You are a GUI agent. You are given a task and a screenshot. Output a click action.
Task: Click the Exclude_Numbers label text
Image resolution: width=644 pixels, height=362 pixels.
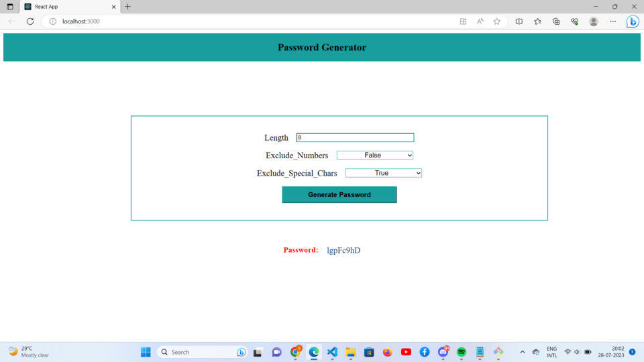[297, 156]
